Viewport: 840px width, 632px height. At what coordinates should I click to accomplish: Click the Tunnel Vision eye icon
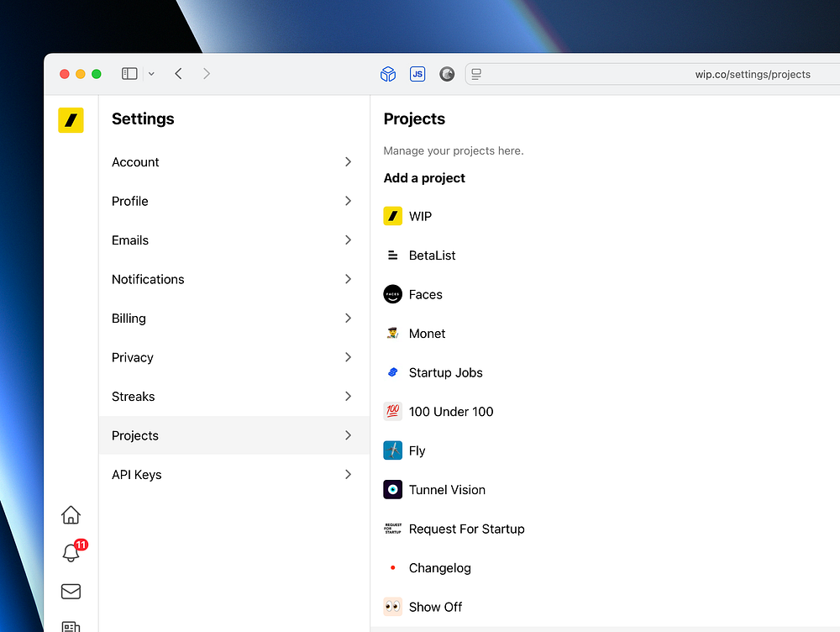[392, 490]
